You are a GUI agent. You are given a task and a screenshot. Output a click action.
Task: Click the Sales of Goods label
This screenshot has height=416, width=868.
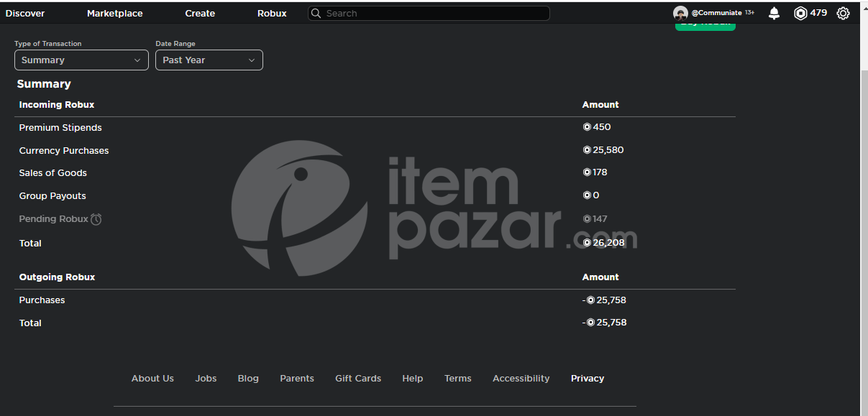[53, 173]
